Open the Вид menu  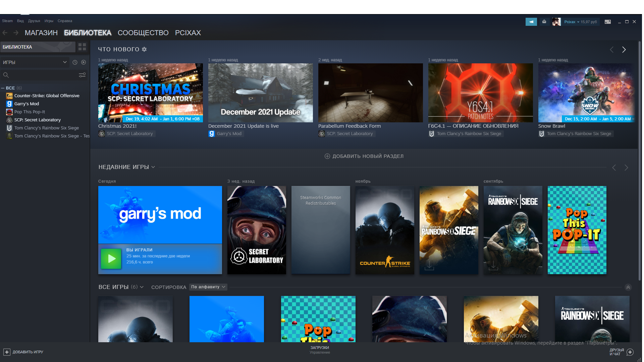(20, 21)
